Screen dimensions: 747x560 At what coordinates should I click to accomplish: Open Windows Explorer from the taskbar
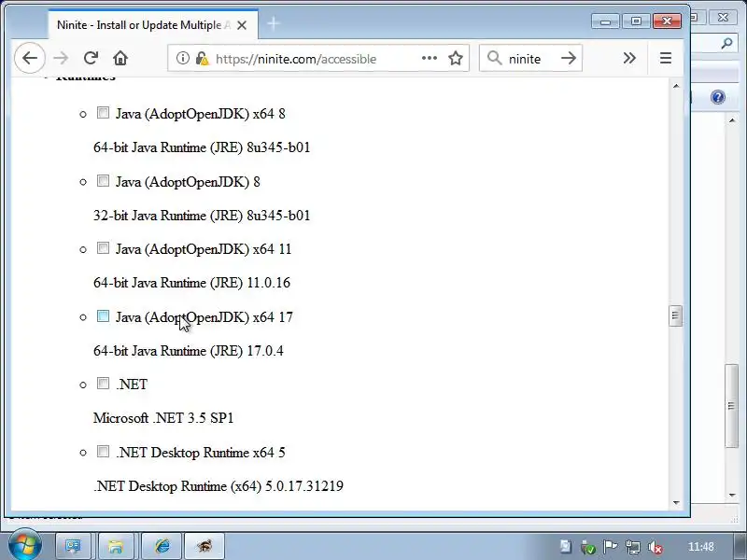click(116, 546)
